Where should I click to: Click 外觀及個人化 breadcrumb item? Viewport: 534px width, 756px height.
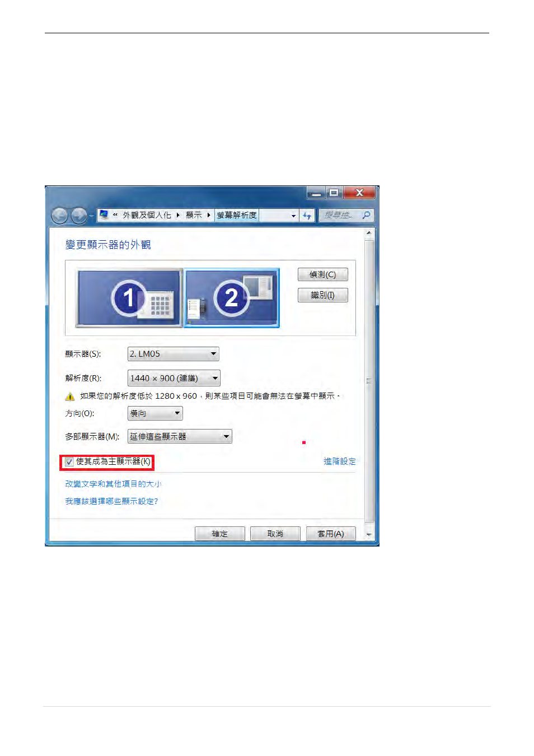pyautogui.click(x=147, y=215)
